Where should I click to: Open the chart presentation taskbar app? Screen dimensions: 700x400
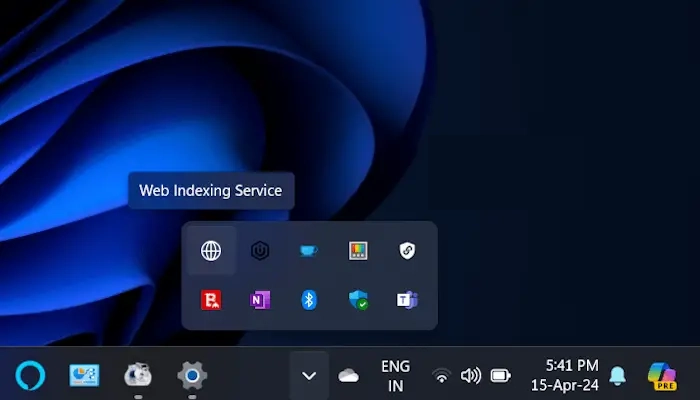click(84, 375)
